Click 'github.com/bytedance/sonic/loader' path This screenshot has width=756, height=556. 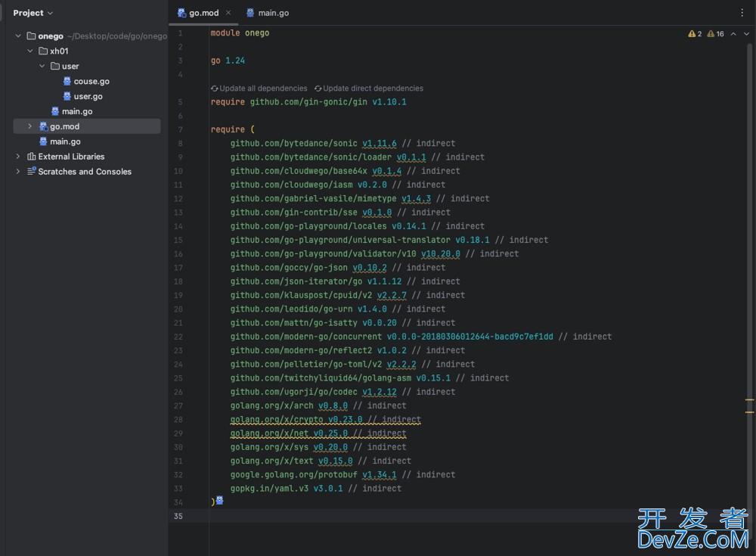click(311, 157)
